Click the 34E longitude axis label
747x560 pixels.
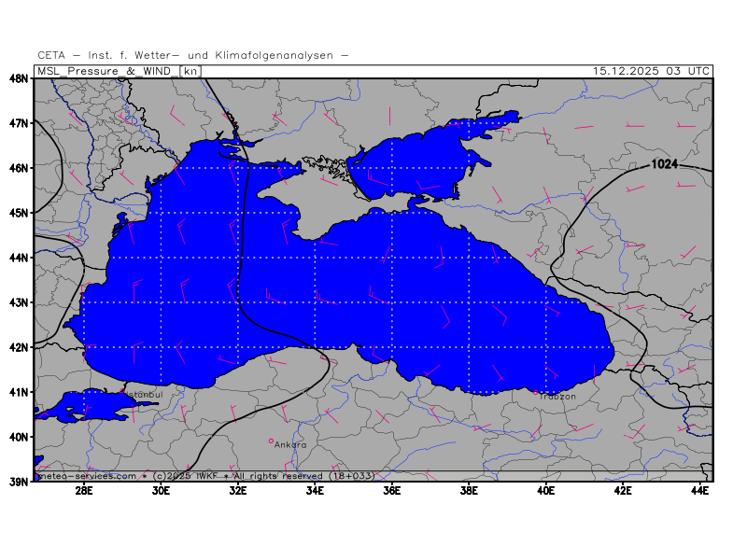pyautogui.click(x=314, y=491)
